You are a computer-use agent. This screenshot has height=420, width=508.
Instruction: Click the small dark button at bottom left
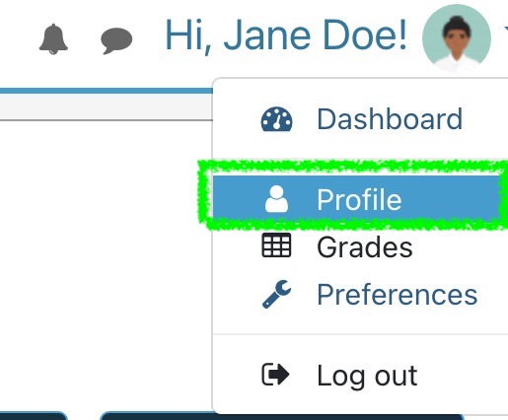[33, 415]
